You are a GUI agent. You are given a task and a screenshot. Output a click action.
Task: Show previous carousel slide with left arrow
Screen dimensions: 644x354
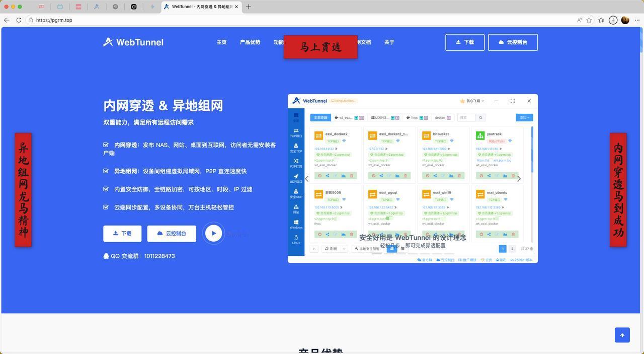[307, 179]
